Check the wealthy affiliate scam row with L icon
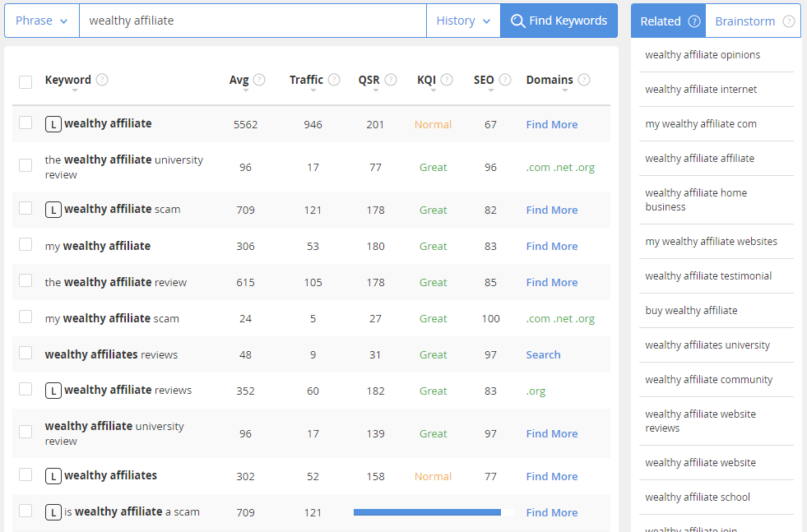This screenshot has width=807, height=532. 26,208
